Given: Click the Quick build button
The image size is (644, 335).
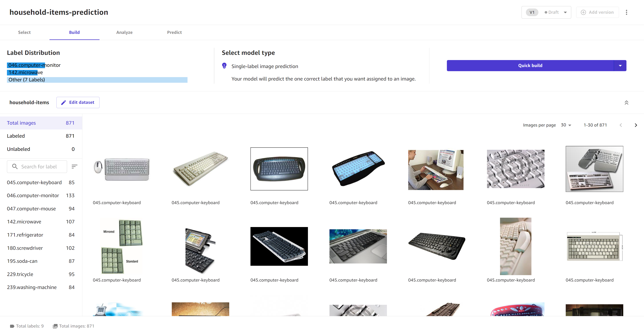Looking at the screenshot, I should click(x=530, y=65).
